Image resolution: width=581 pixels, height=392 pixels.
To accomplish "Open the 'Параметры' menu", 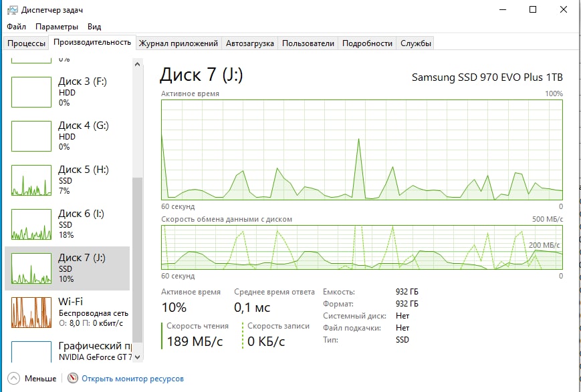I will click(x=57, y=27).
